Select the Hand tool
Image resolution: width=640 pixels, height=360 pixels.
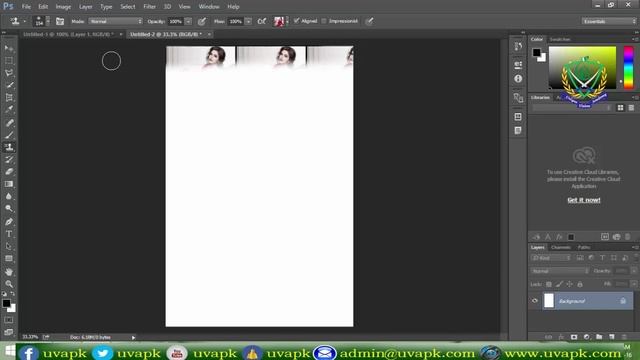click(9, 271)
